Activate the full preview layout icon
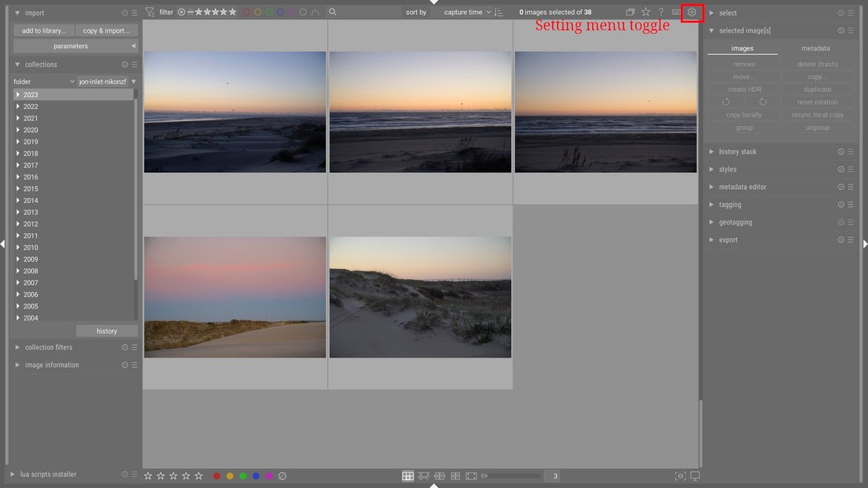The width and height of the screenshot is (868, 488). pos(470,475)
